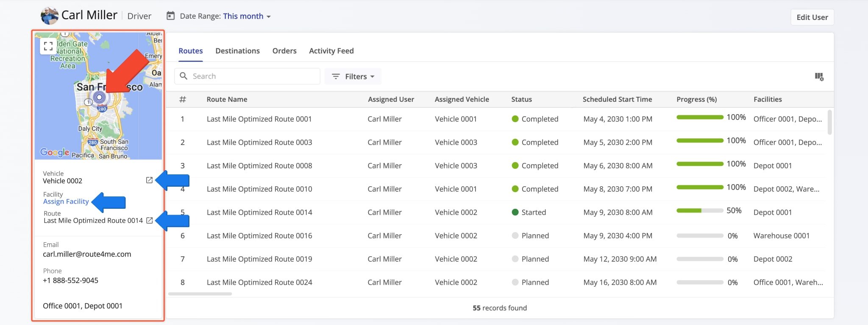Click the Progress (%) column header
This screenshot has height=325, width=868.
696,99
